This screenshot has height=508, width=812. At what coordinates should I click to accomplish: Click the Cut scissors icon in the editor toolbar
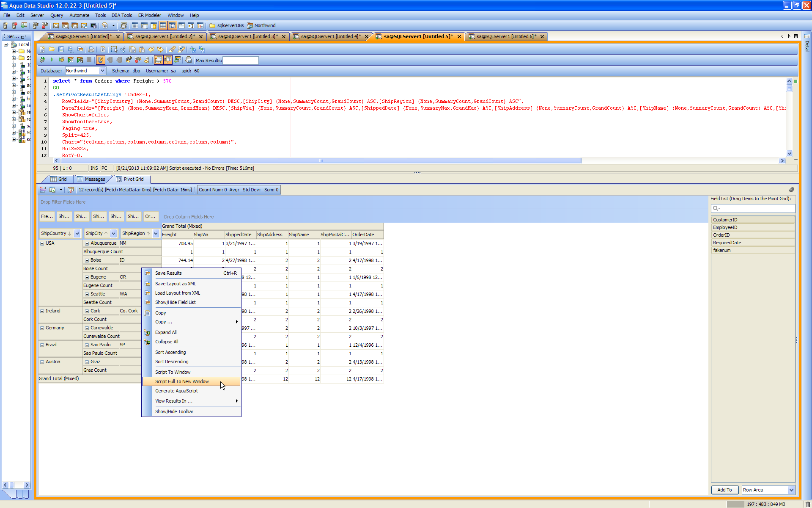(123, 50)
